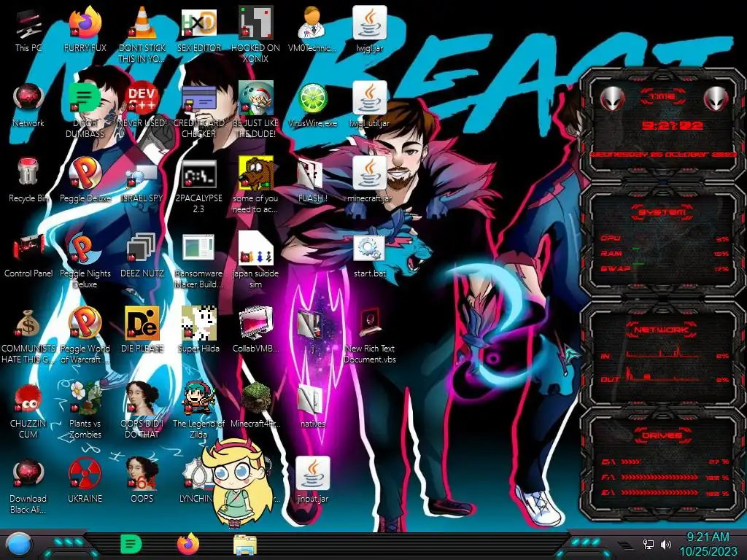Open the taskbar clock showing 9:21 AM
Image resolution: width=747 pixels, height=560 pixels.
click(708, 544)
